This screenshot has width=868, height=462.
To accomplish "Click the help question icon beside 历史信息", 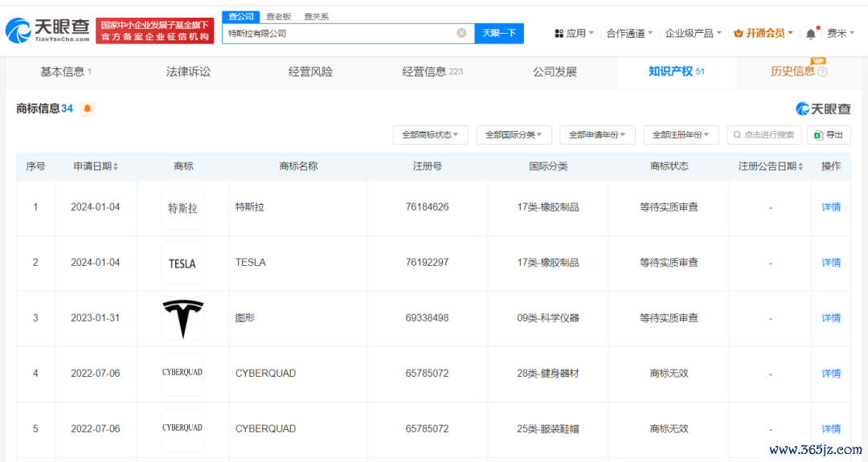I will (x=822, y=72).
